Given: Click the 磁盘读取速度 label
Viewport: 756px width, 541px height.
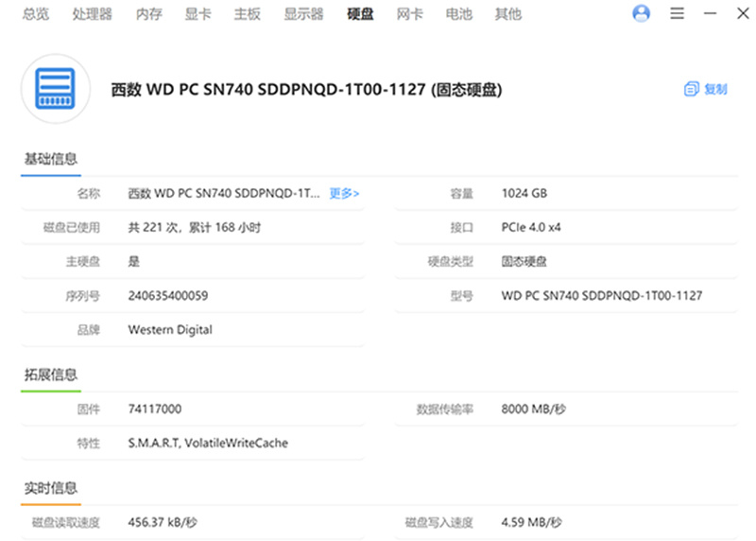Looking at the screenshot, I should [65, 522].
